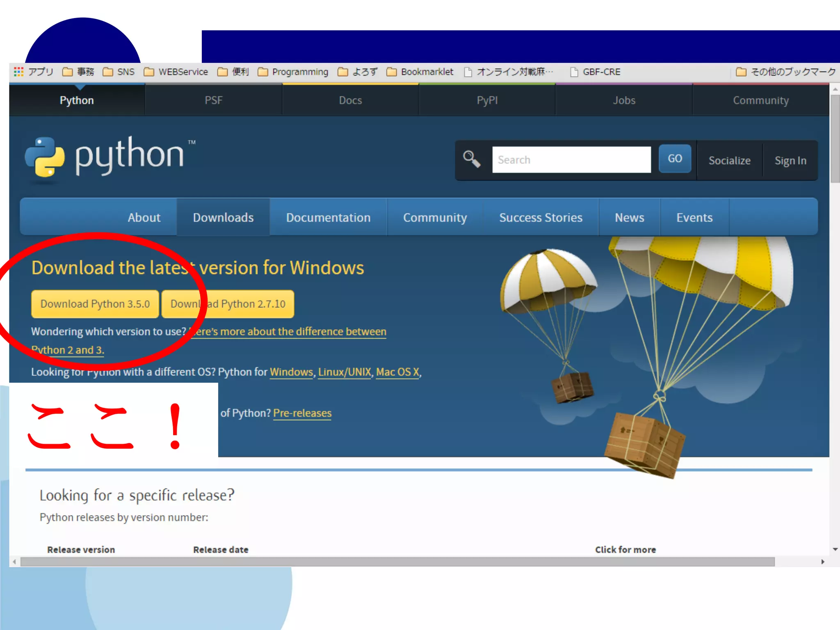Open the Bookmarklet bookmark folder

click(x=420, y=72)
